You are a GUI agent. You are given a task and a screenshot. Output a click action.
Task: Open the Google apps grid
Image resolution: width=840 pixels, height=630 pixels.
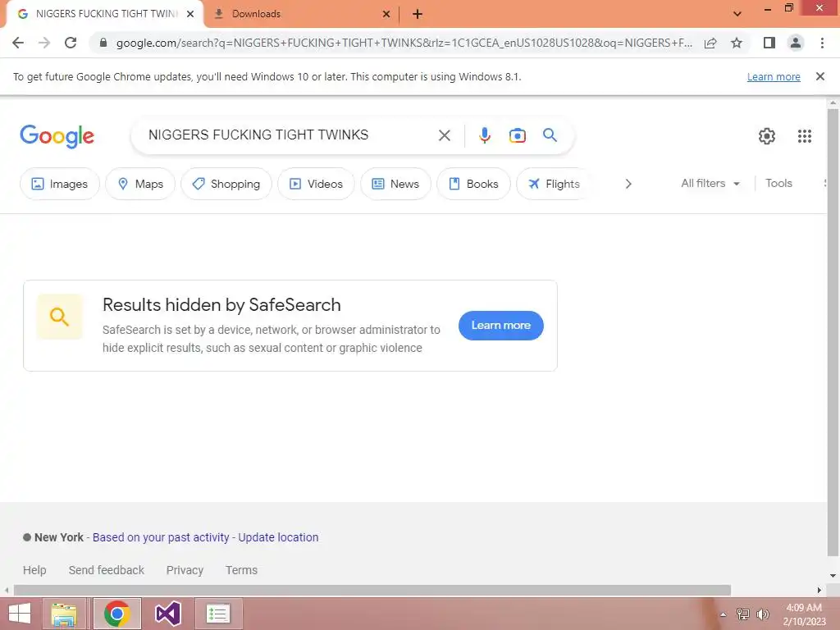pos(804,136)
